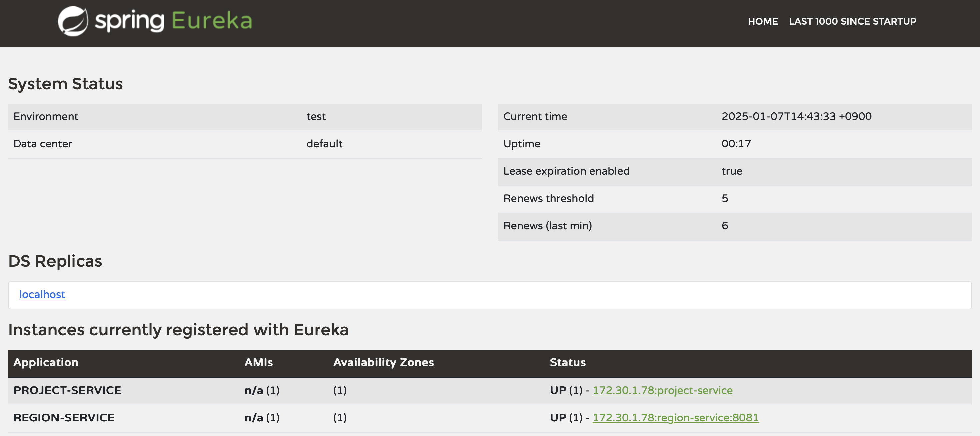Open 172.30.1.78:region-service:8081 instance link
The image size is (980, 436).
676,418
